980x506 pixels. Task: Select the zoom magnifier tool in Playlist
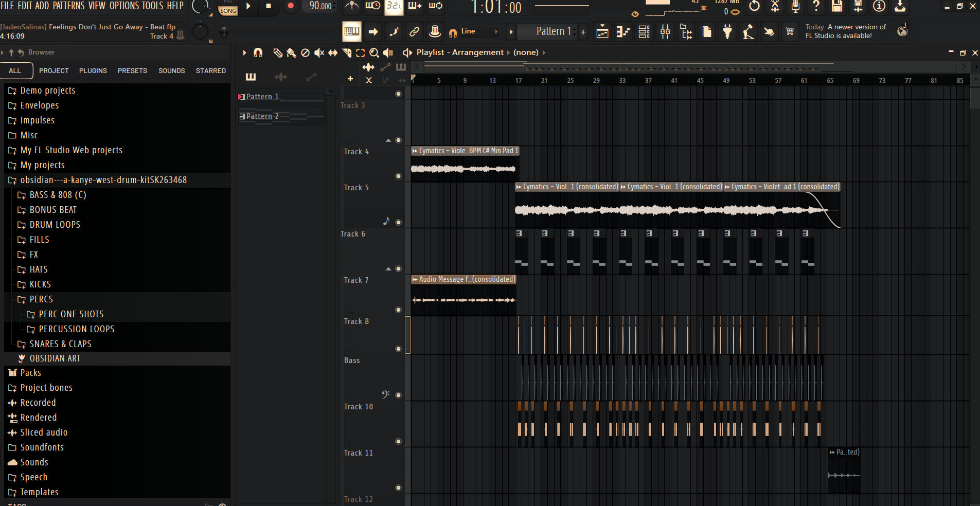click(x=374, y=52)
